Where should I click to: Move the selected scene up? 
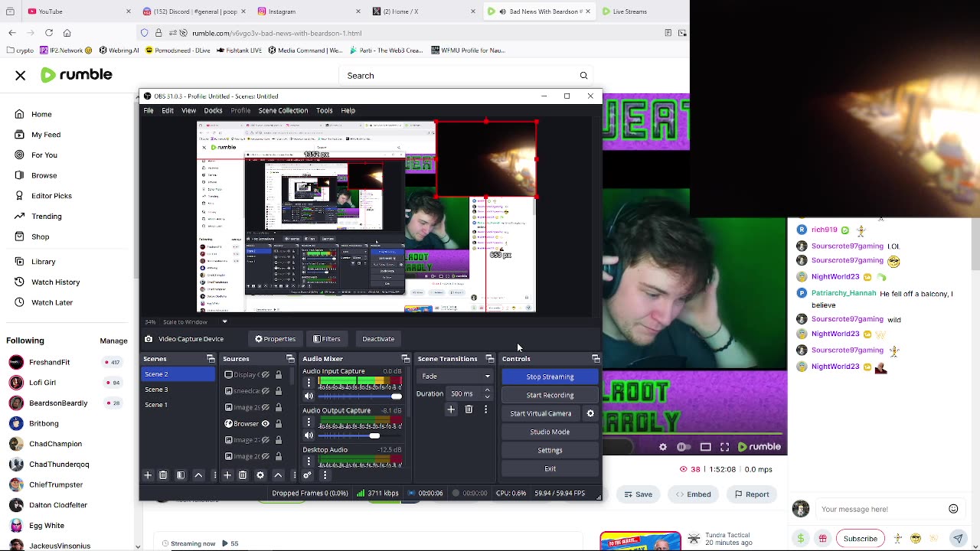click(198, 475)
